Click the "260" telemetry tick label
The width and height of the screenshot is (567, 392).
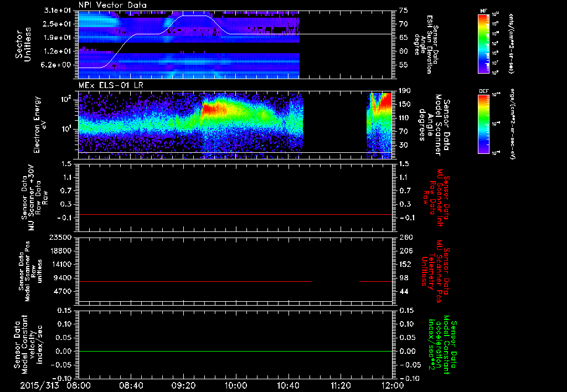click(406, 238)
